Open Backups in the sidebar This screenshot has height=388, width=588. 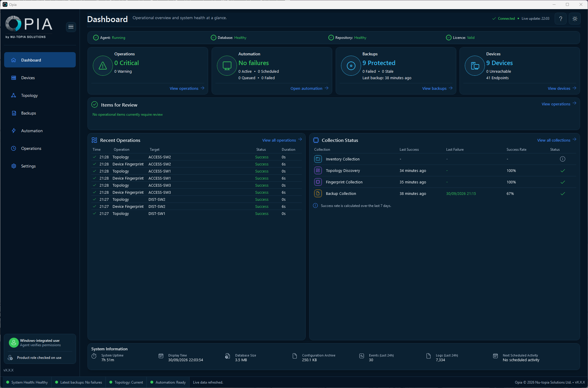40,113
